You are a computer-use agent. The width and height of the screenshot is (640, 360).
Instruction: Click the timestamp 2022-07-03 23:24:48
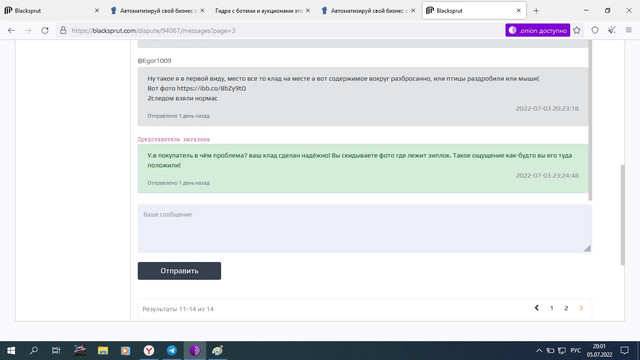547,176
